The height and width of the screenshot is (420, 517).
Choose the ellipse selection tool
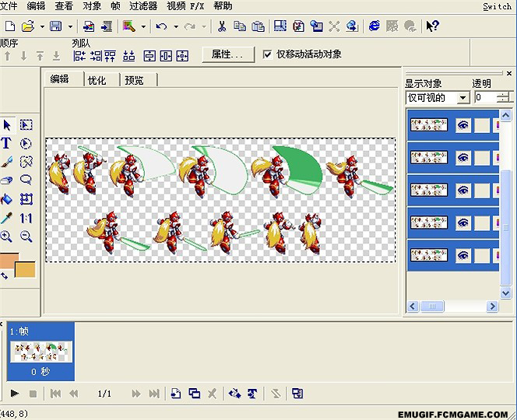point(26,144)
